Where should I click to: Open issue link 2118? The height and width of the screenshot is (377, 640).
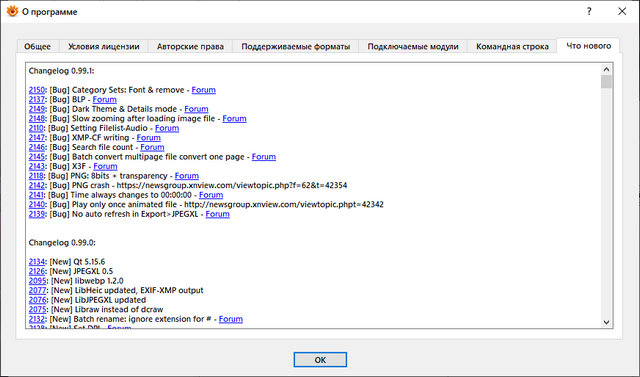tap(36, 176)
